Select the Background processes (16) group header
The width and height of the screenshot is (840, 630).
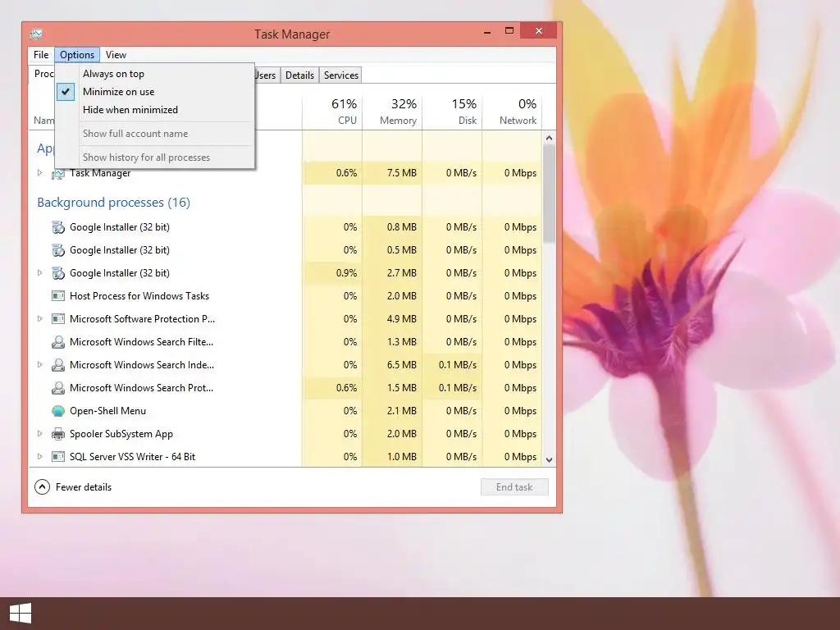pyautogui.click(x=113, y=203)
